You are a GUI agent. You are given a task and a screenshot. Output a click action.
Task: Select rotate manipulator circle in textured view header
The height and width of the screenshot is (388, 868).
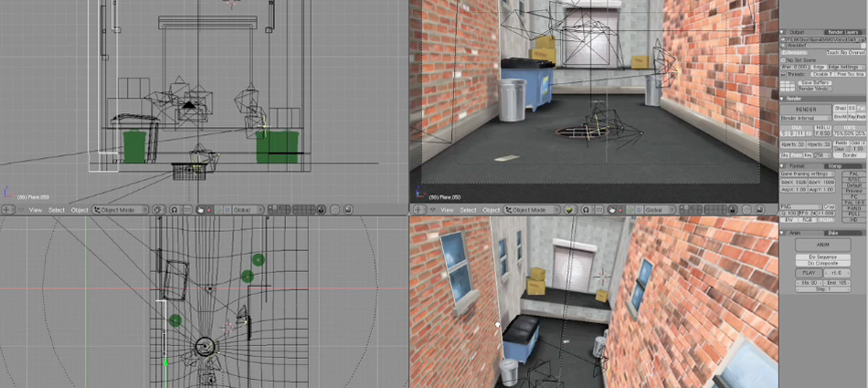(630, 210)
